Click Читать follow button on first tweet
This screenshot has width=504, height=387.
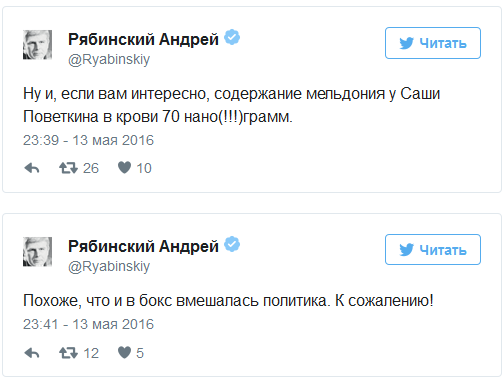click(x=433, y=43)
